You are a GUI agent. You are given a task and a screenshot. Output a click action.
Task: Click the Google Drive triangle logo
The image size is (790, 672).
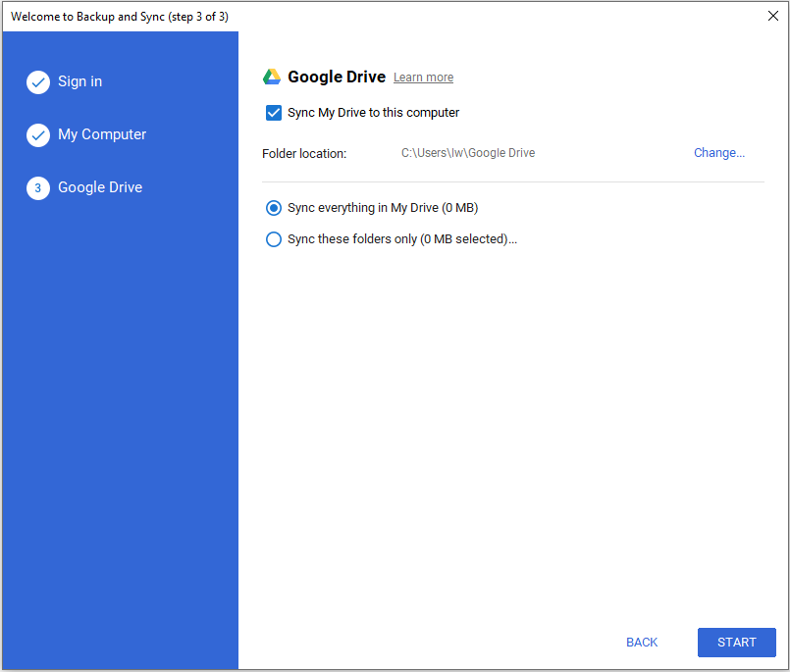pos(272,76)
